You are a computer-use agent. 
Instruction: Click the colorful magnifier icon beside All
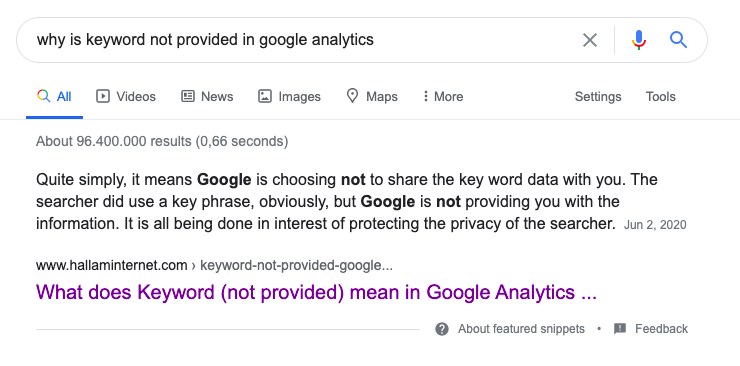pyautogui.click(x=43, y=96)
